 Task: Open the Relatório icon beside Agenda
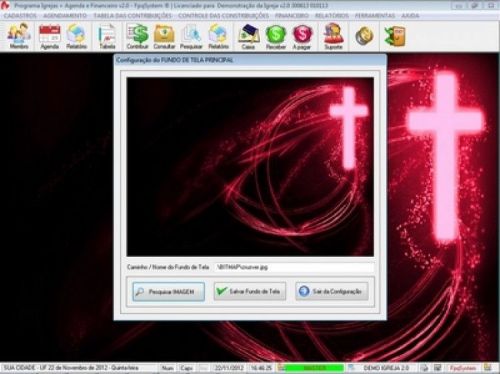[x=76, y=36]
